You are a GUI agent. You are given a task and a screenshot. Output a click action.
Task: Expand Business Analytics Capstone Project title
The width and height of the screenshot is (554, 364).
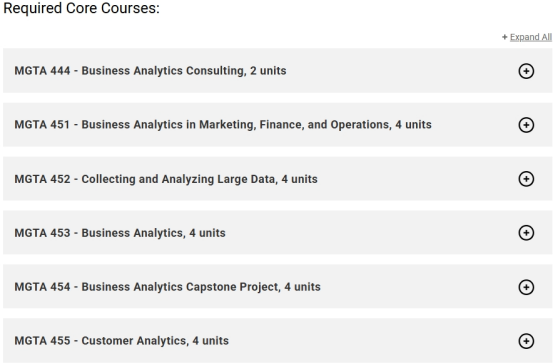[167, 287]
